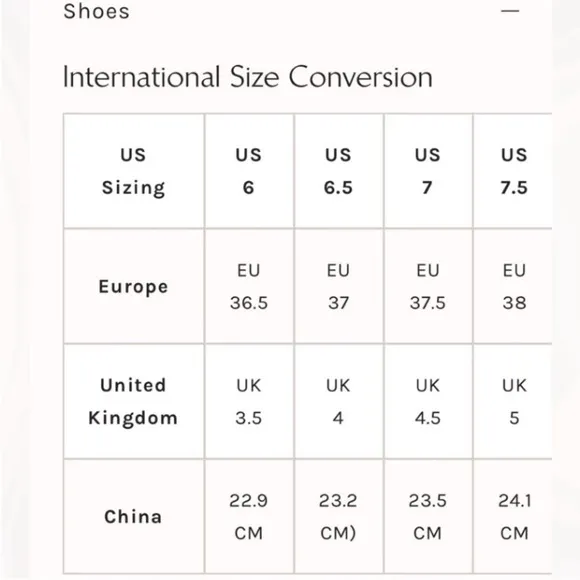Click the EU 37 cell

tap(339, 287)
